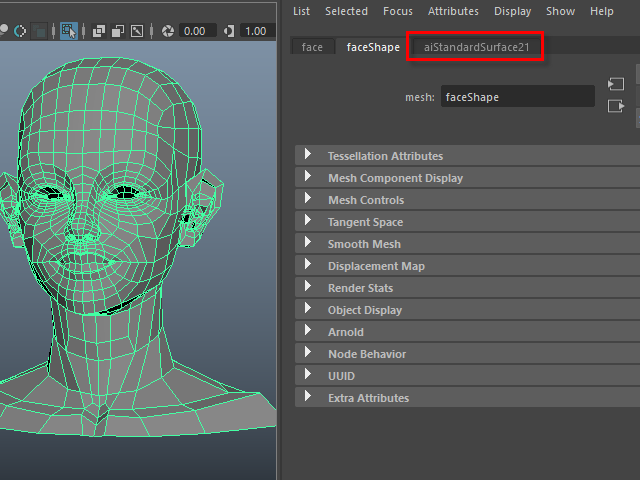Image resolution: width=640 pixels, height=480 pixels.
Task: Click the dark teal squares icon in viewport toolbar
Action: [39, 31]
